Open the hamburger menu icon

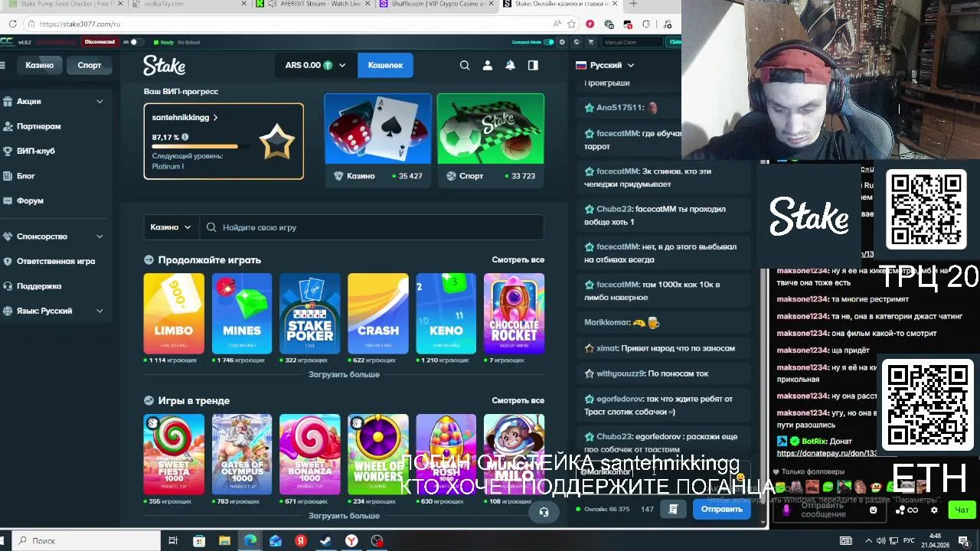click(2, 65)
